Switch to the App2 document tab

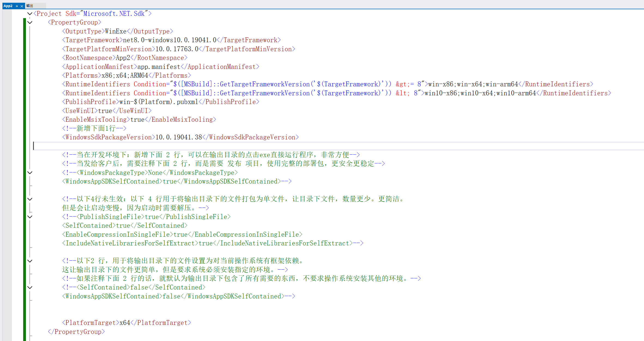click(8, 6)
